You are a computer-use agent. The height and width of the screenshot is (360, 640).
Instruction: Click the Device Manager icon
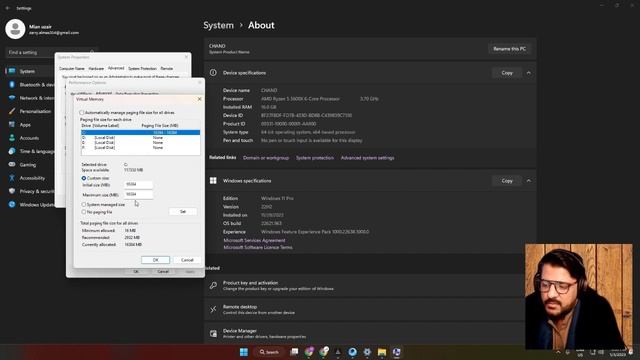click(x=213, y=333)
